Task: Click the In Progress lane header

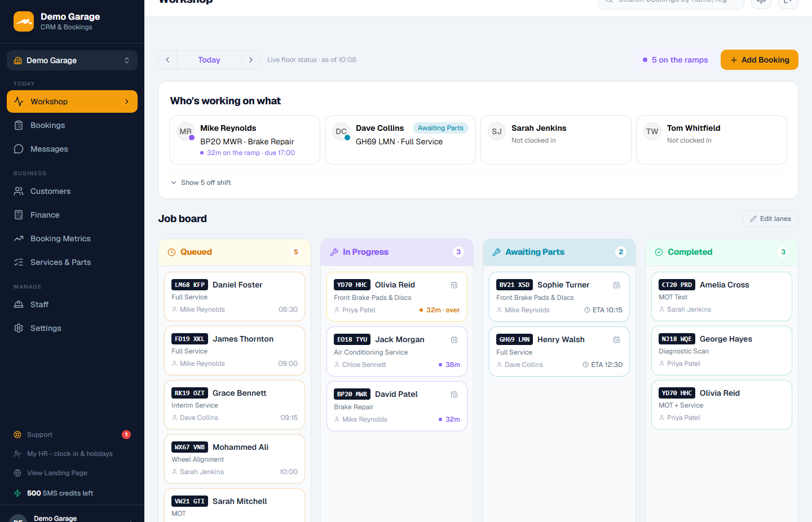Action: 397,252
